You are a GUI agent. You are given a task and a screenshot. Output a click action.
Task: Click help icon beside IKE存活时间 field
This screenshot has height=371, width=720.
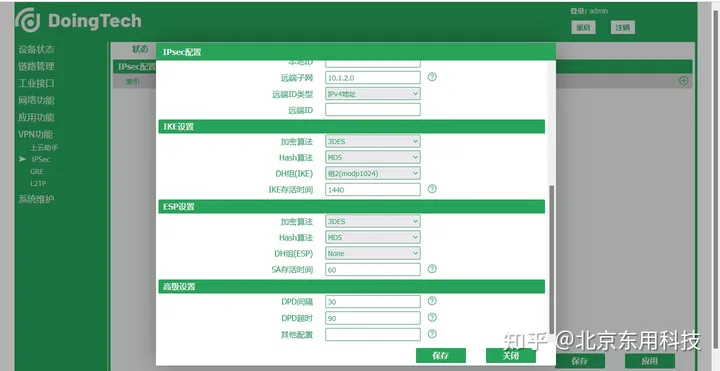pyautogui.click(x=432, y=189)
